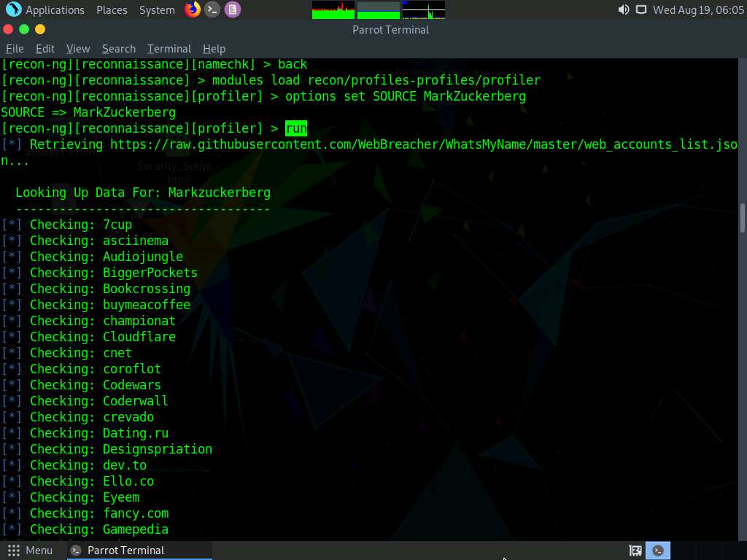
Task: Click the yellow window button
Action: (40, 29)
